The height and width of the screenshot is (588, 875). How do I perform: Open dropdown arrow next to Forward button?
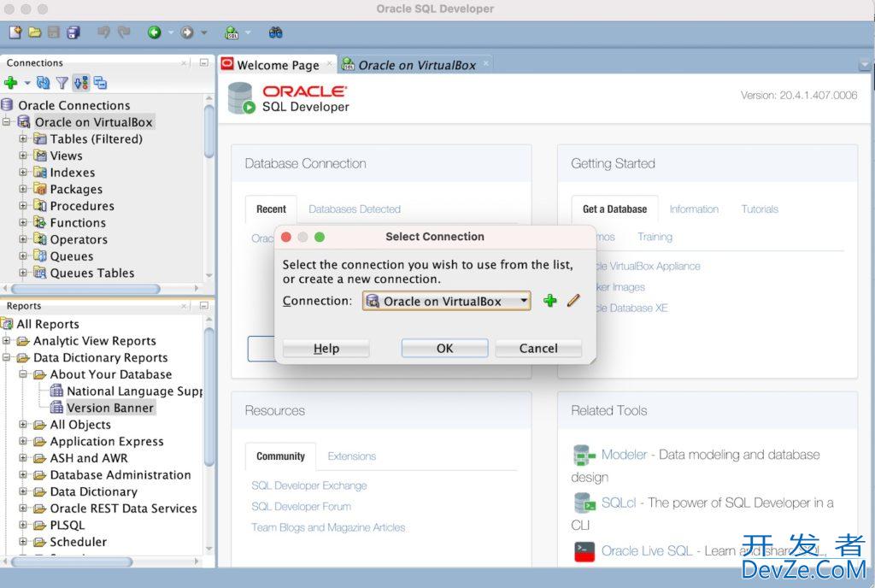point(203,32)
